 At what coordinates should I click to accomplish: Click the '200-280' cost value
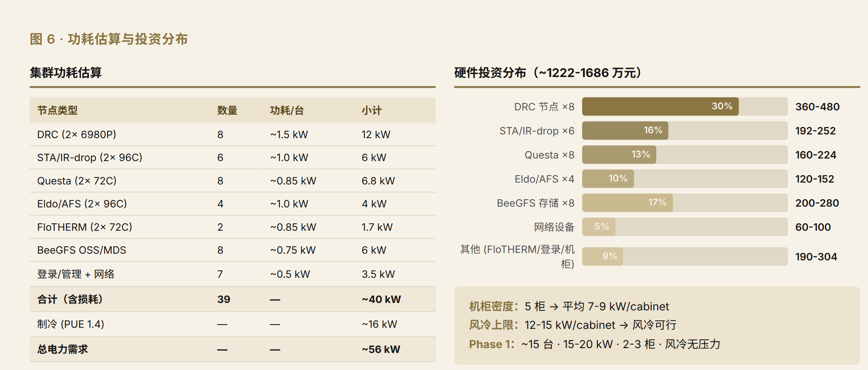click(x=817, y=203)
